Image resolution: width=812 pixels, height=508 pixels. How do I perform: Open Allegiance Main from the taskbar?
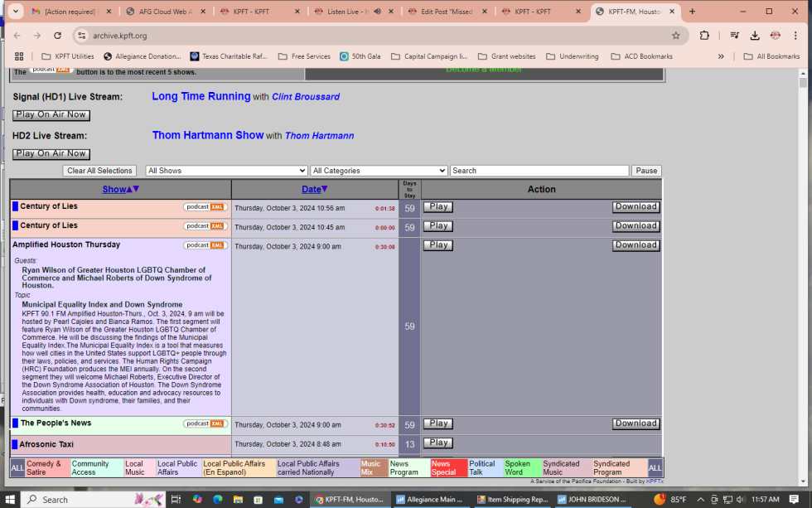point(430,499)
